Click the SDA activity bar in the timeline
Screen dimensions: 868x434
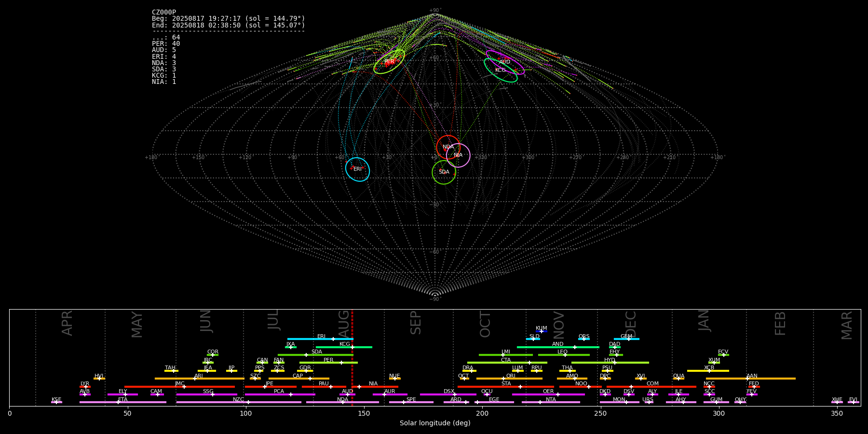315,355
